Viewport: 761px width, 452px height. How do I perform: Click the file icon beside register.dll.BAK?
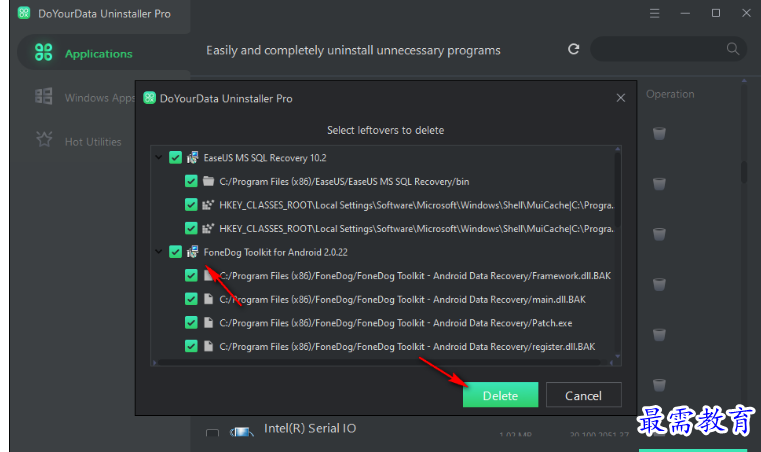[209, 346]
